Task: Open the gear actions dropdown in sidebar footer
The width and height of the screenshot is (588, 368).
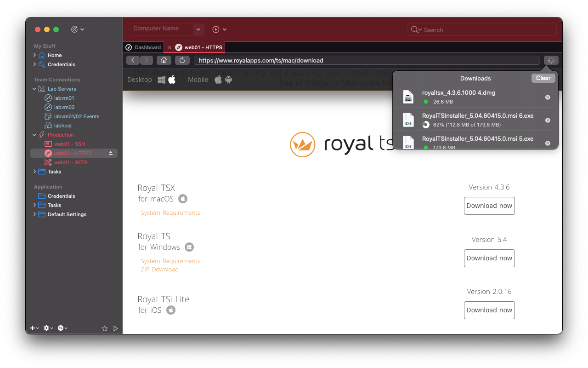Action: (x=48, y=328)
